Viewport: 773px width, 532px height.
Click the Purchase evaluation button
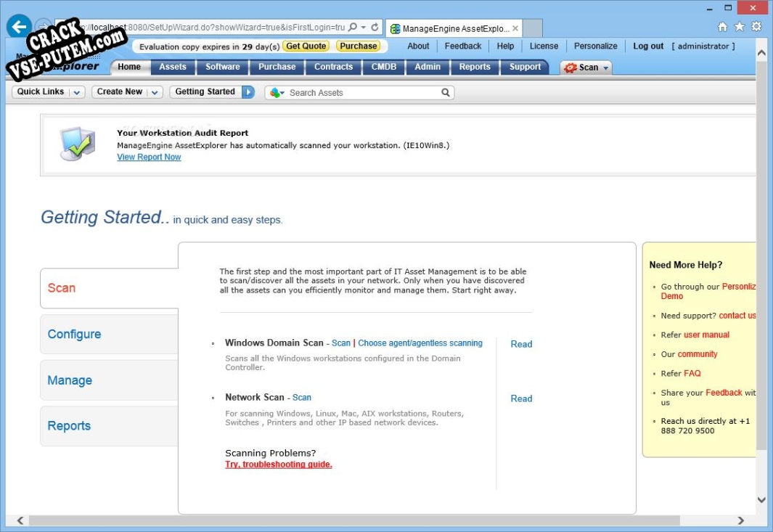tap(358, 46)
